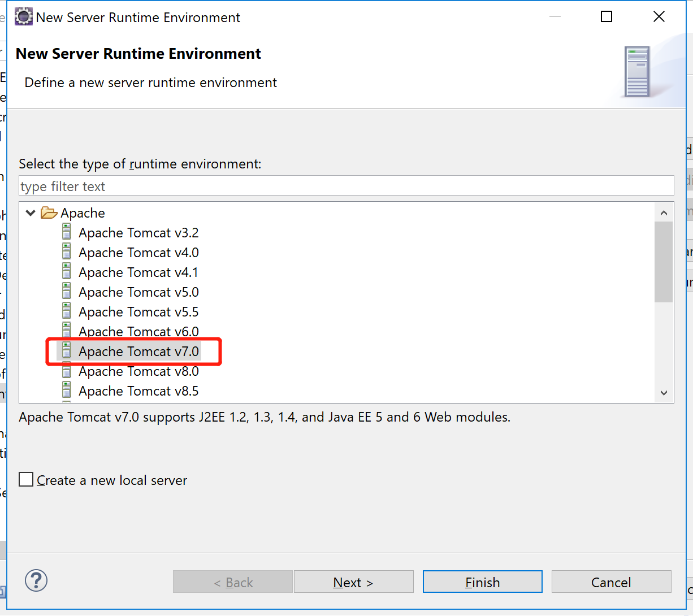The width and height of the screenshot is (693, 616).
Task: Enable Create a new local server checkbox
Action: coord(26,480)
